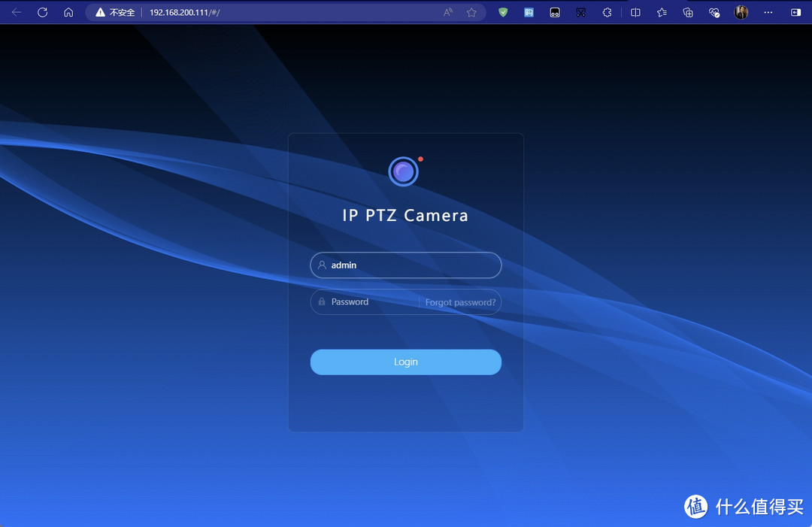
Task: Go to the browser home page
Action: [x=68, y=12]
